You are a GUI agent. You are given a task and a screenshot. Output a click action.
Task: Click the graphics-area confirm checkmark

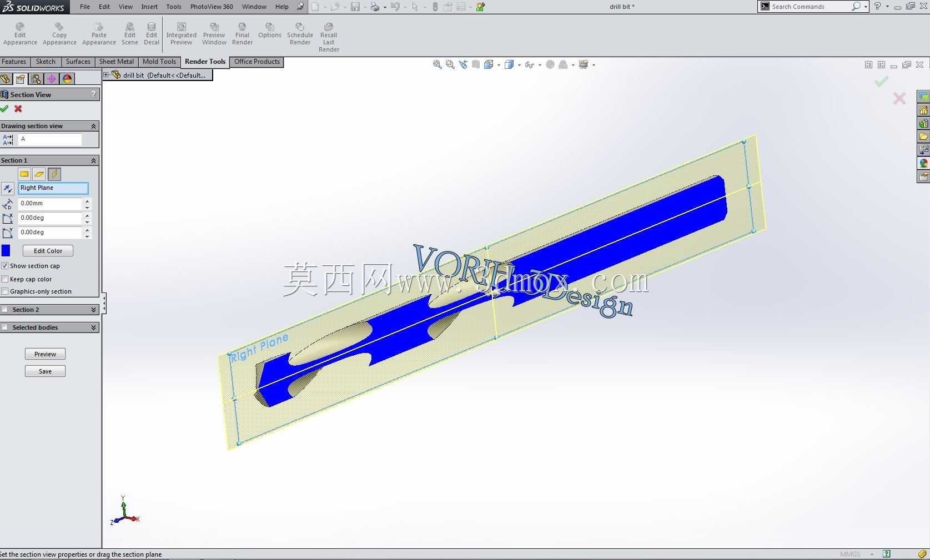tap(881, 82)
